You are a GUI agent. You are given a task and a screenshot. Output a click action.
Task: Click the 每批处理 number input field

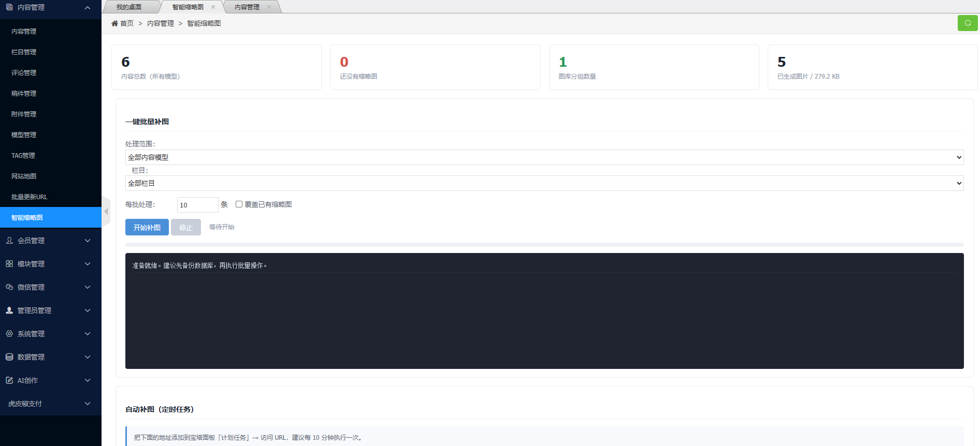[x=198, y=205]
